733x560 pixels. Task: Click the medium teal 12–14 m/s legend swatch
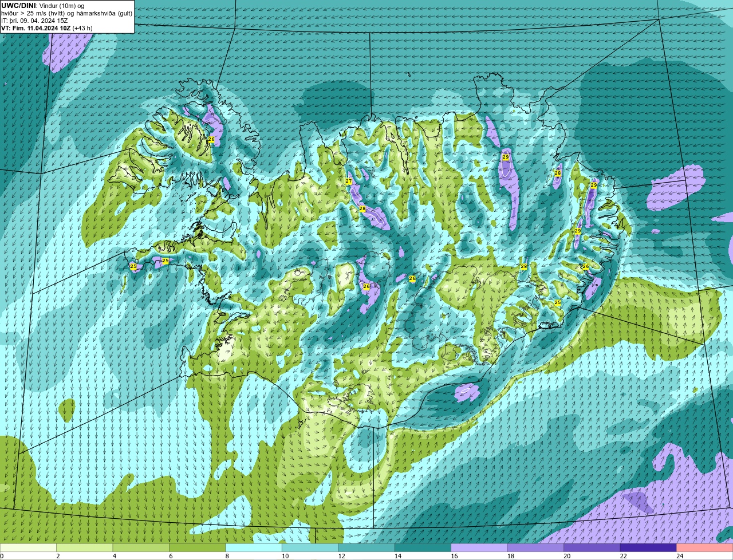[367, 548]
